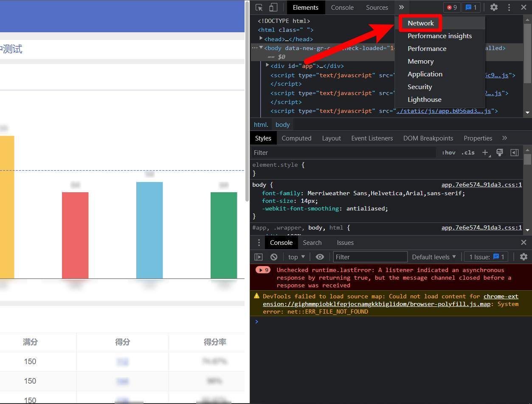Select the Event Listeners tab
This screenshot has height=404, width=532.
coord(372,138)
